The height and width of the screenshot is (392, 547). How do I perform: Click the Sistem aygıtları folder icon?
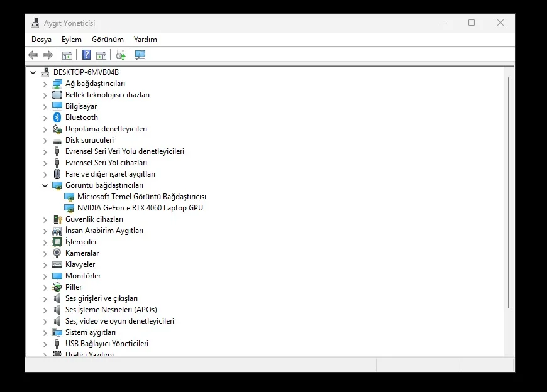(57, 332)
